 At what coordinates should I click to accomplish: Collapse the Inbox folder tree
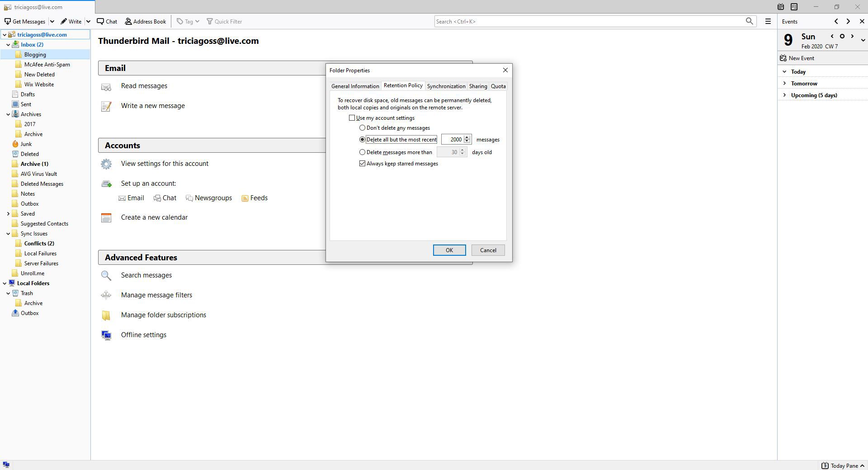[8, 44]
